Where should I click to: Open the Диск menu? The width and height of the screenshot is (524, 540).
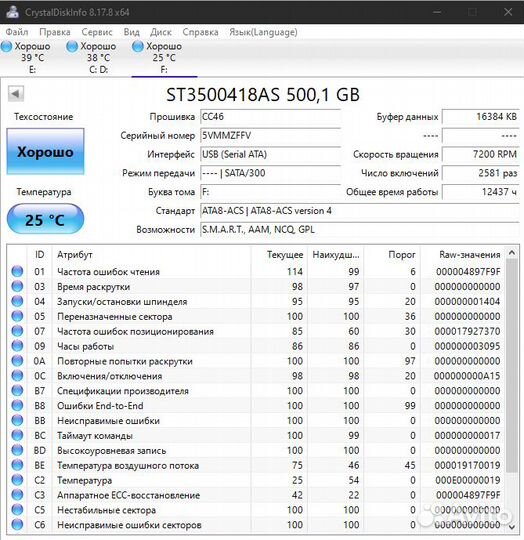[x=161, y=32]
